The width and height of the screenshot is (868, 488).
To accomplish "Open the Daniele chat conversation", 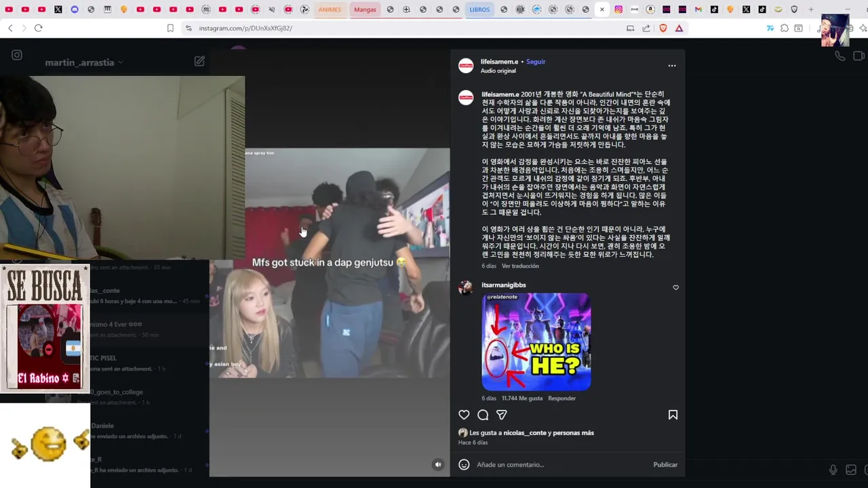I will click(x=149, y=431).
